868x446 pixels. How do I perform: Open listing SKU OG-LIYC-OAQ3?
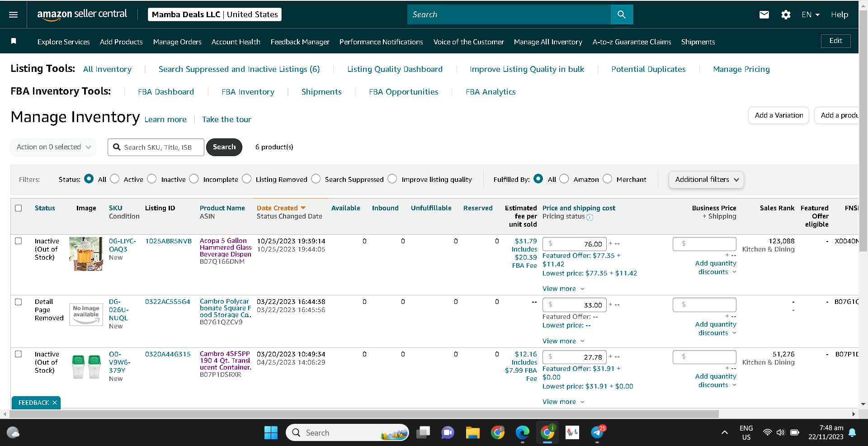click(122, 245)
